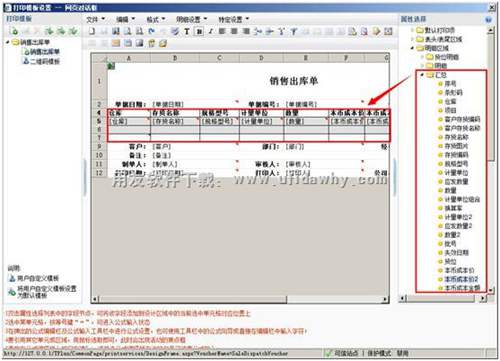
Task: Expand the 货位明细 folder
Action: click(422, 57)
